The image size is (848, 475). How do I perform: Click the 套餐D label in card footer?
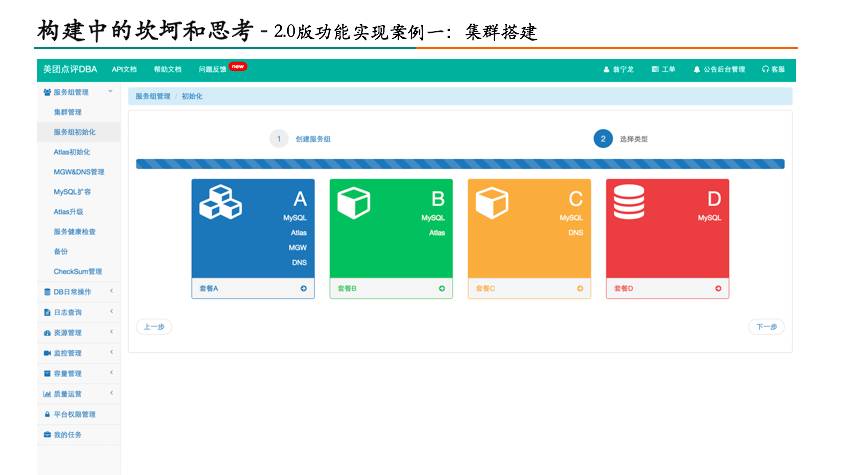pyautogui.click(x=624, y=289)
